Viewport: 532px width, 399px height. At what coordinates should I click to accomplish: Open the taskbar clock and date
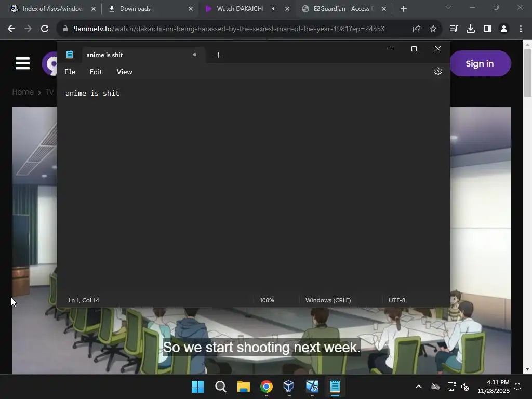coord(494,387)
